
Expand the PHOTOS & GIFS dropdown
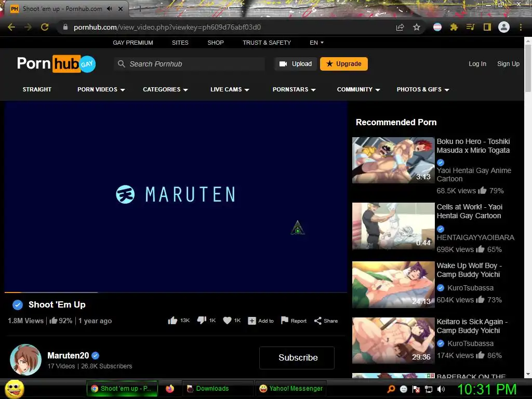pyautogui.click(x=423, y=89)
